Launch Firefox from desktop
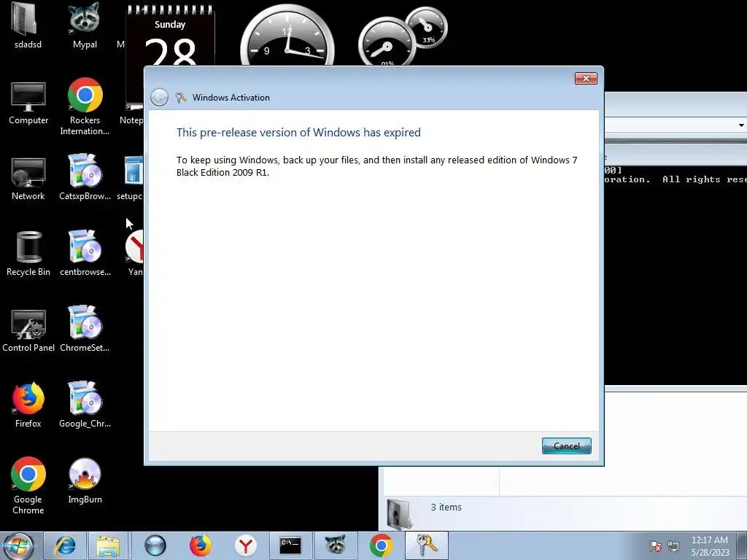747x560 pixels. click(x=28, y=405)
